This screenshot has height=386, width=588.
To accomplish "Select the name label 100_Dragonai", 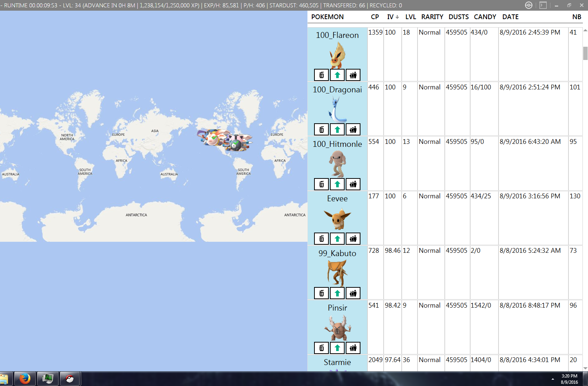I will click(337, 89).
